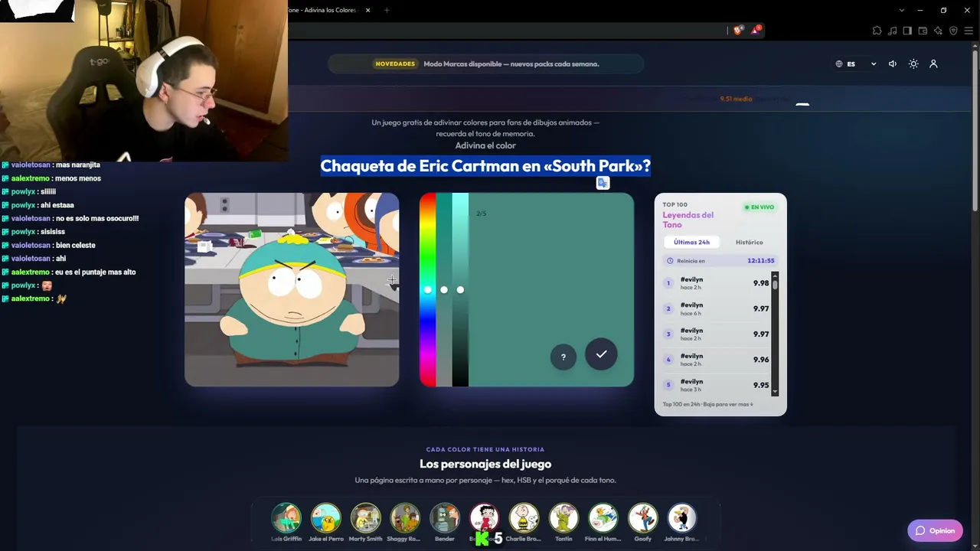Expand the ES language dropdown
980x551 pixels.
(856, 64)
